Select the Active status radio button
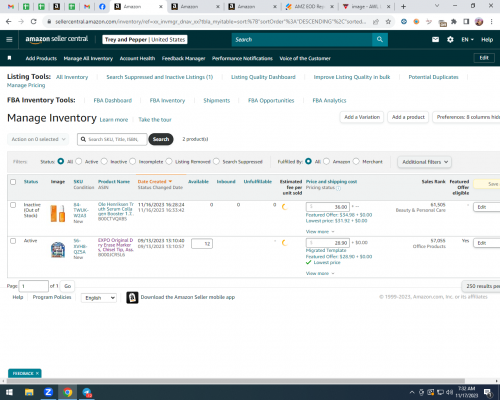Viewport: 500px width, 400px height. [79, 161]
